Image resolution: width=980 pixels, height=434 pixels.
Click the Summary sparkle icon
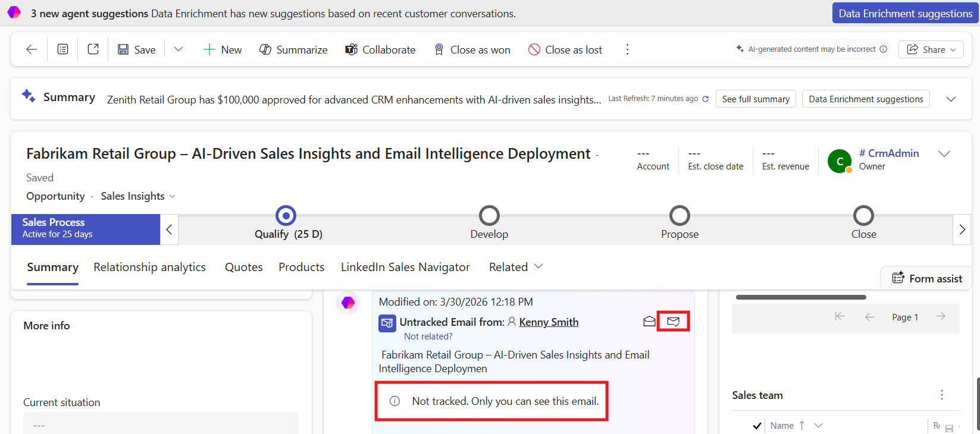coord(29,96)
